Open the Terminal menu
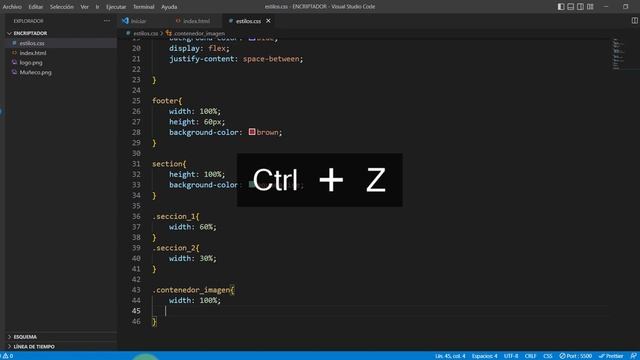Screen dimensions: 640x360 [144, 7]
